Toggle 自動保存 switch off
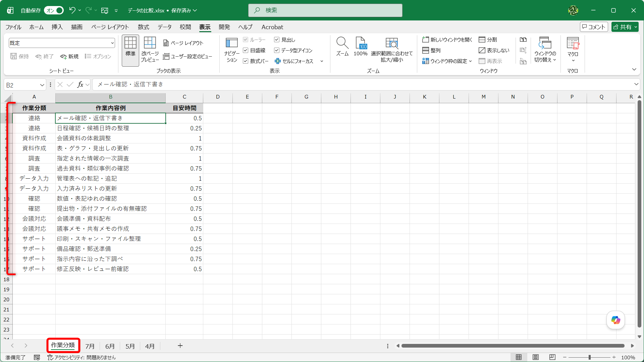Viewport: 644px width, 362px height. tap(54, 10)
